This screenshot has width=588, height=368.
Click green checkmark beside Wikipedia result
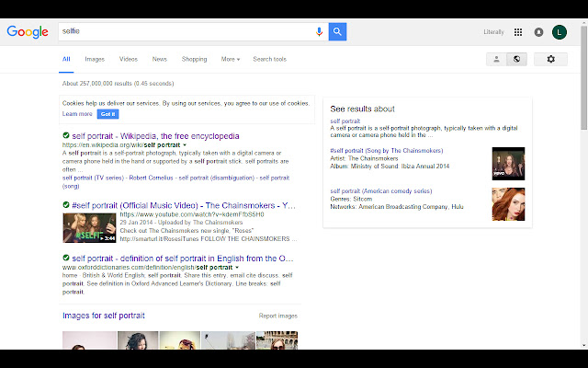(66, 135)
